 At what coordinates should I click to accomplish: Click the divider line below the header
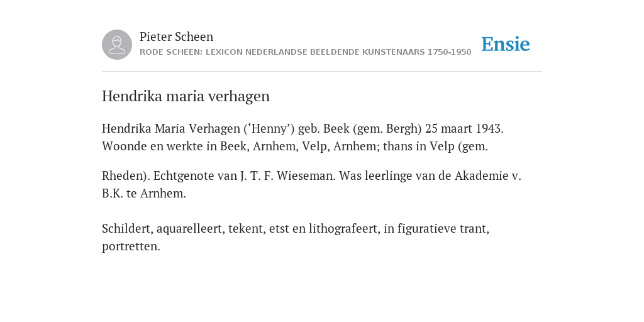(322, 72)
